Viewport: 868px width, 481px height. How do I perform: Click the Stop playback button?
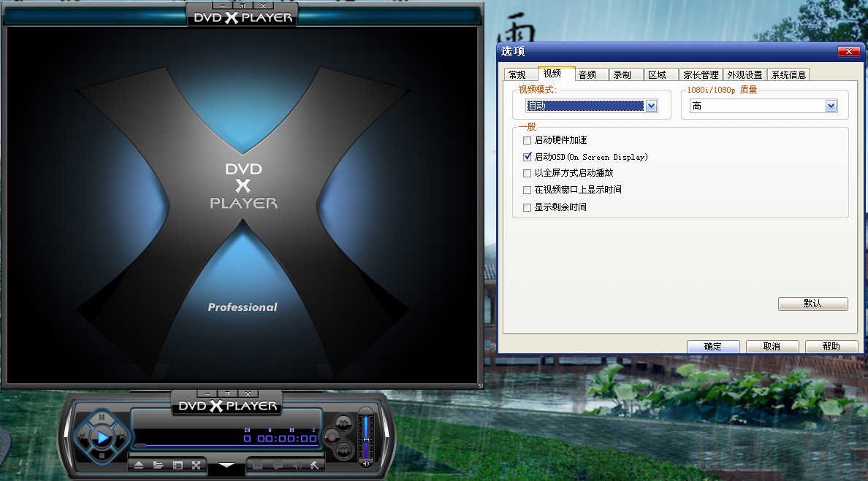pos(101,455)
